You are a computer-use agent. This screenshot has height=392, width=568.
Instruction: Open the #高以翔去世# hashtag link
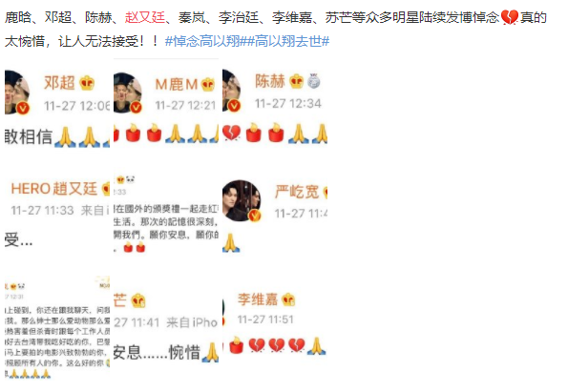pyautogui.click(x=288, y=41)
